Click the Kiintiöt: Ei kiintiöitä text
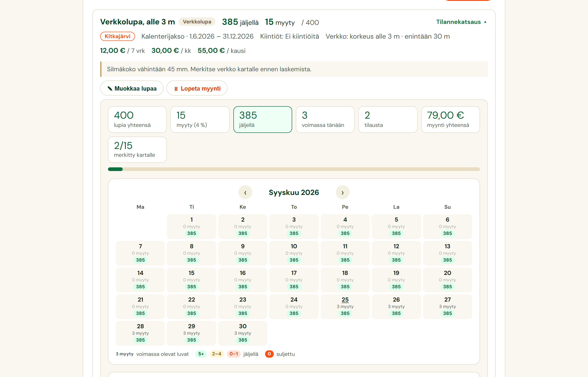The height and width of the screenshot is (377, 588). [290, 37]
